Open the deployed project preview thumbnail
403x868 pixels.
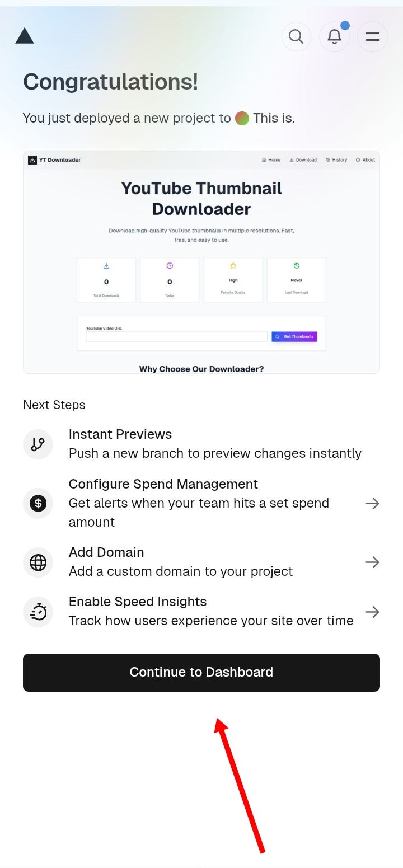click(x=201, y=262)
